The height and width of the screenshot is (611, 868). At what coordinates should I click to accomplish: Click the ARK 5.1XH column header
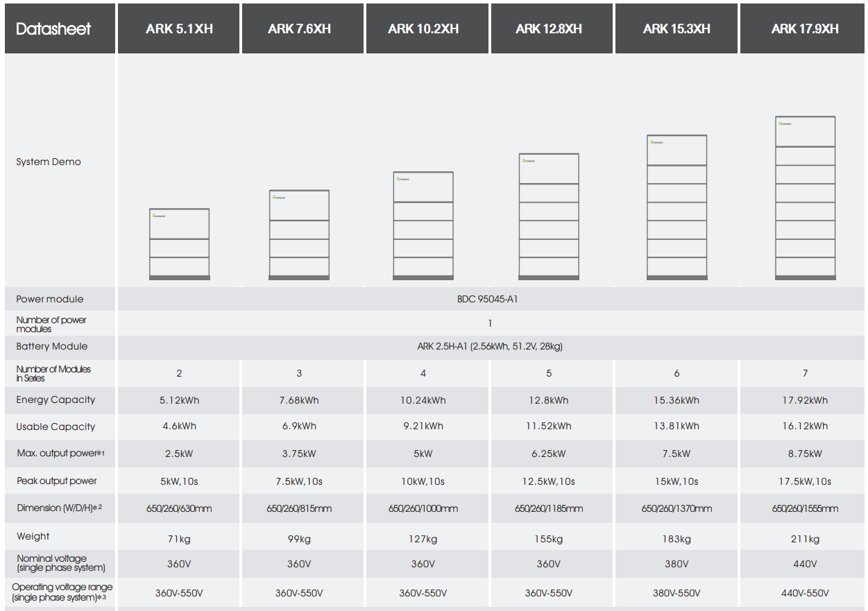pos(179,28)
